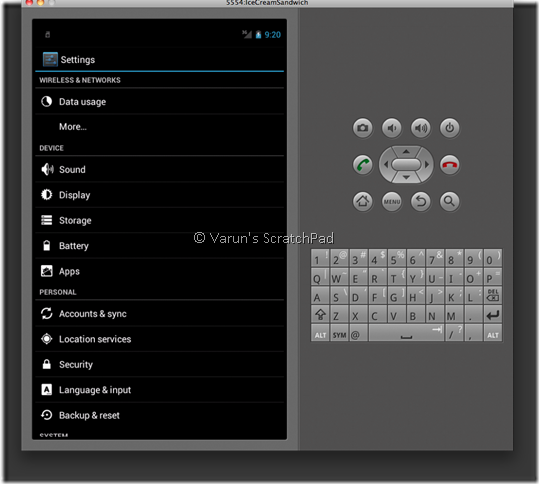
Task: Click the green call button
Action: click(x=363, y=165)
